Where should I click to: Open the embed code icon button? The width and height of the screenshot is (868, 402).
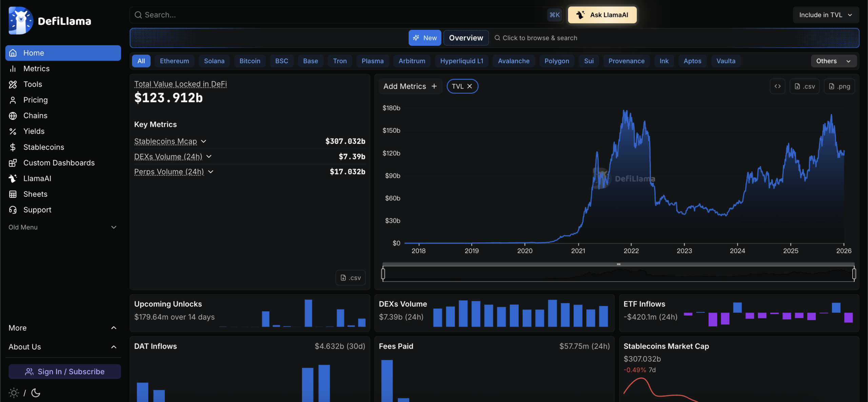(777, 86)
